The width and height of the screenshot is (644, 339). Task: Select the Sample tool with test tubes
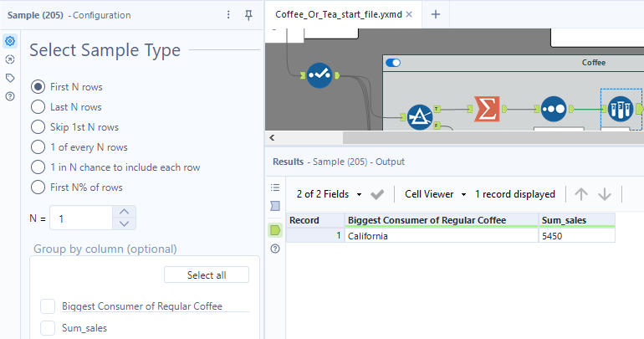coord(621,109)
